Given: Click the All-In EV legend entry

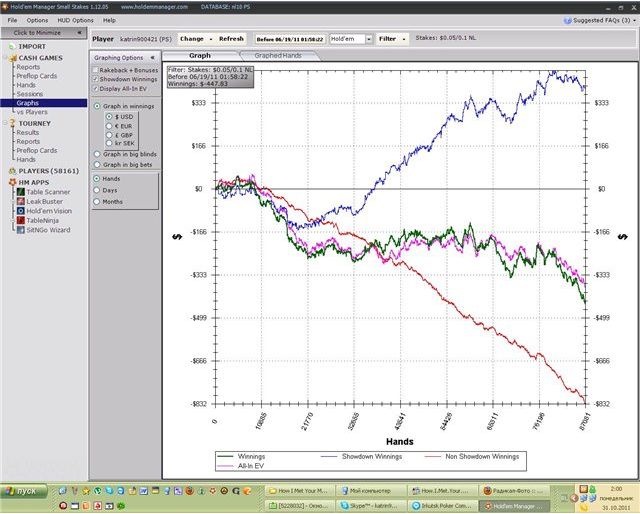Looking at the screenshot, I should [241, 466].
